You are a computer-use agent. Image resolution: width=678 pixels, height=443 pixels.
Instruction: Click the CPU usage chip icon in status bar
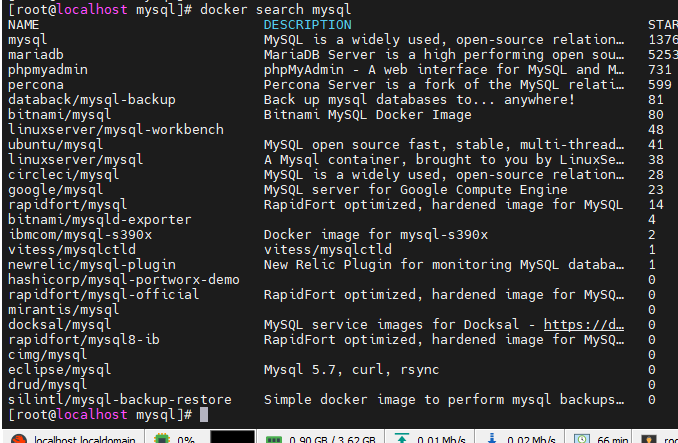click(162, 439)
